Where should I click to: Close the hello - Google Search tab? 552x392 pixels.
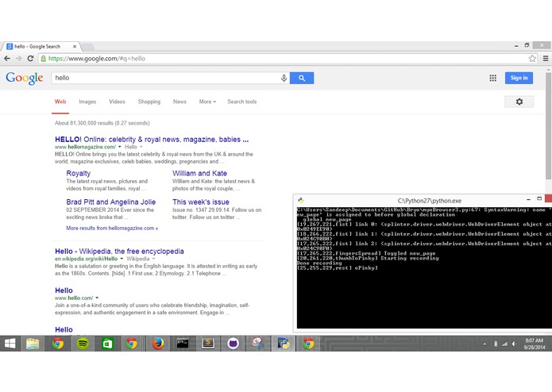pos(75,46)
